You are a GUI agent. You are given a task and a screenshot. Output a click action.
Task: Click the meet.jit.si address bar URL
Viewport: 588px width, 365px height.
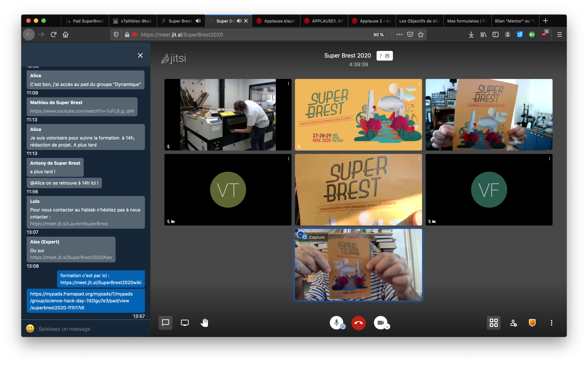182,35
